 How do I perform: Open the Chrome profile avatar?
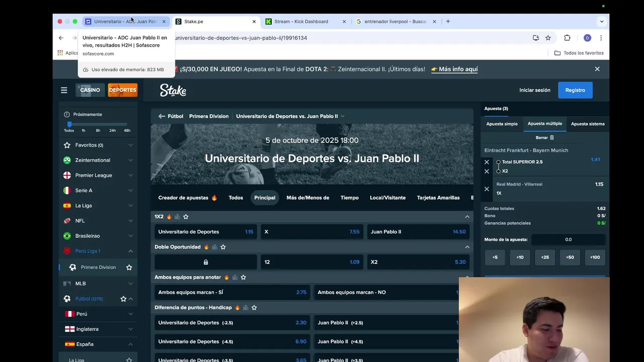[x=587, y=38]
